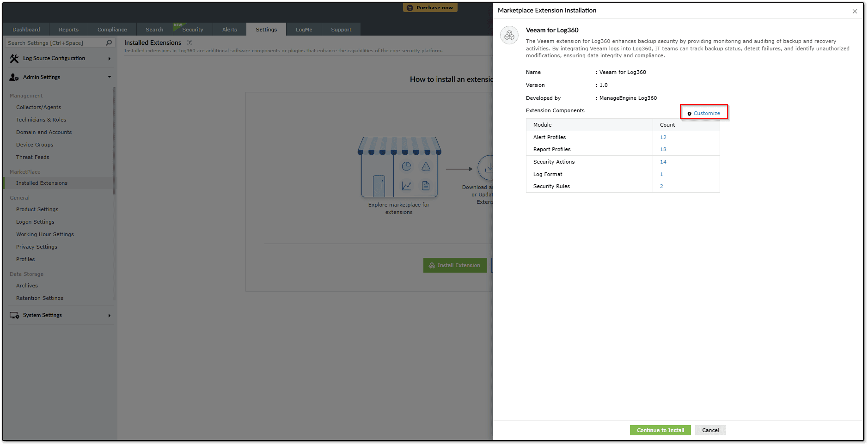Screen dimensions: 868x445
Task: Open Profiles in General section
Action: (25, 259)
